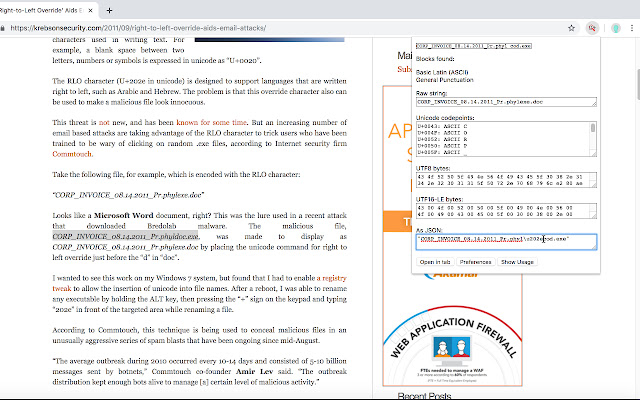Open the Unicode inspector extension icon
This screenshot has height=400, width=640.
[x=592, y=28]
